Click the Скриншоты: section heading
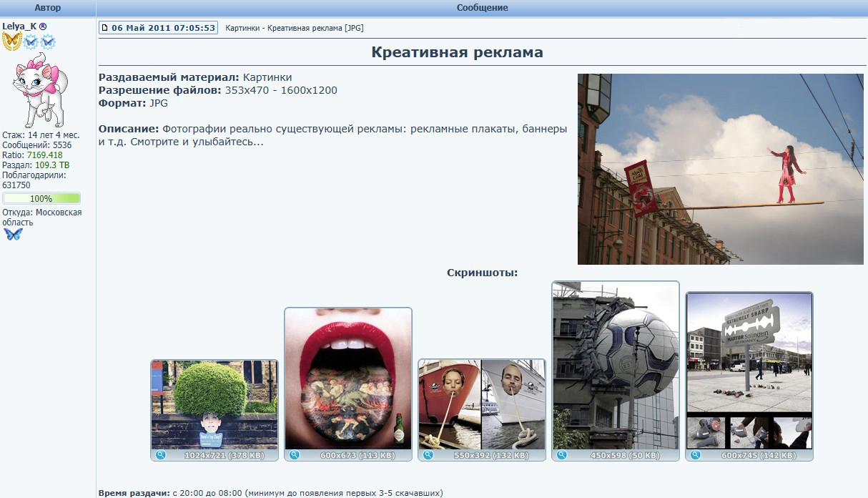The width and height of the screenshot is (868, 498). point(482,273)
